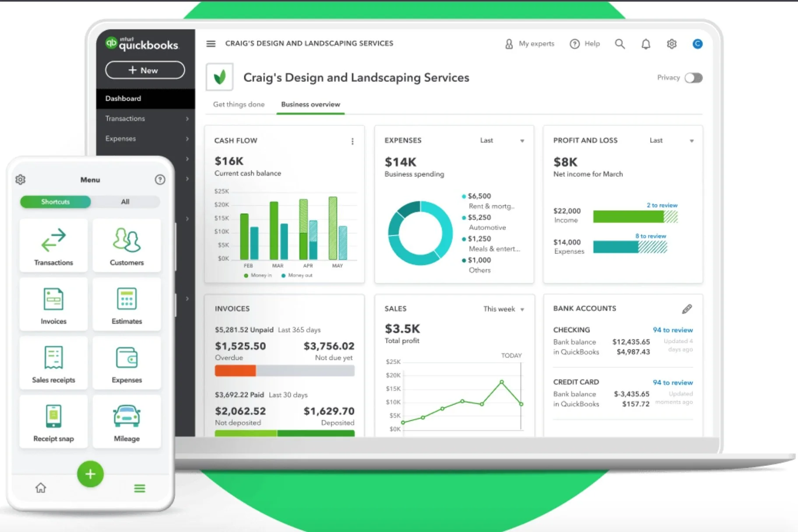Click My experts label
The height and width of the screenshot is (532, 798).
coord(536,44)
